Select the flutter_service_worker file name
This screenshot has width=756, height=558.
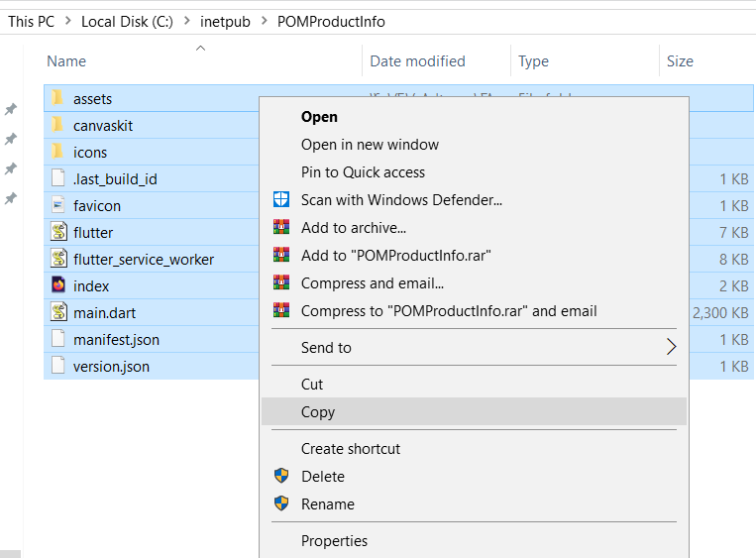point(144,260)
